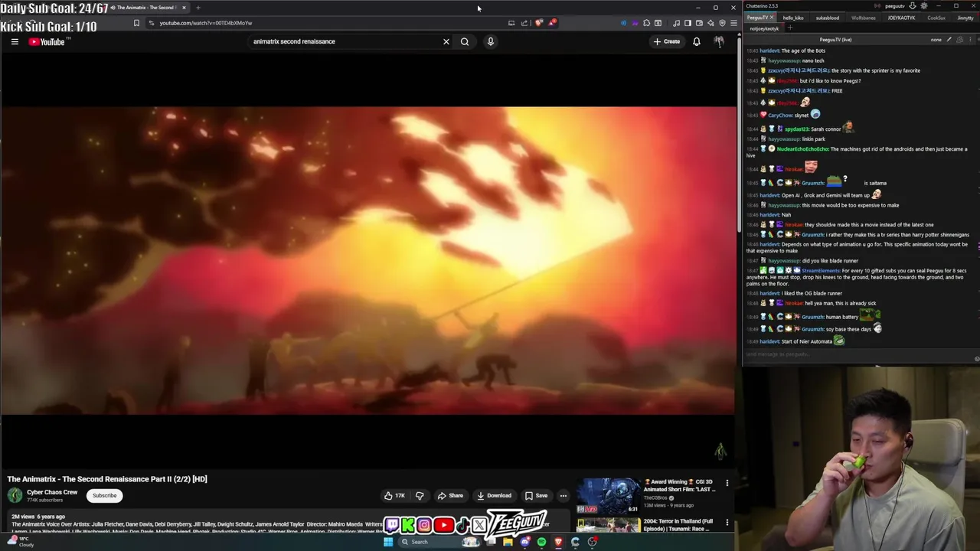980x551 pixels.
Task: Open the YouTube account avatar menu
Action: pyautogui.click(x=719, y=41)
